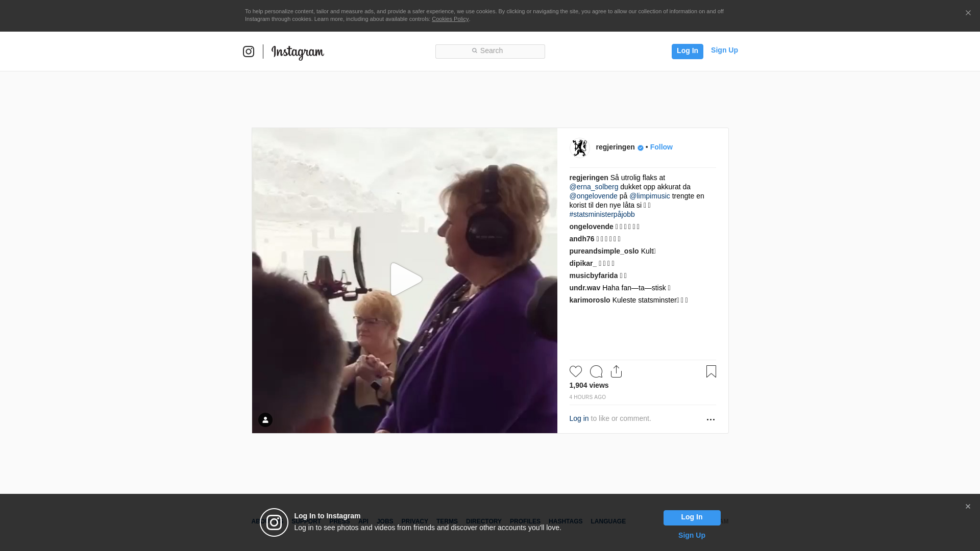Open commenter karimoroslo's profile

pos(590,300)
